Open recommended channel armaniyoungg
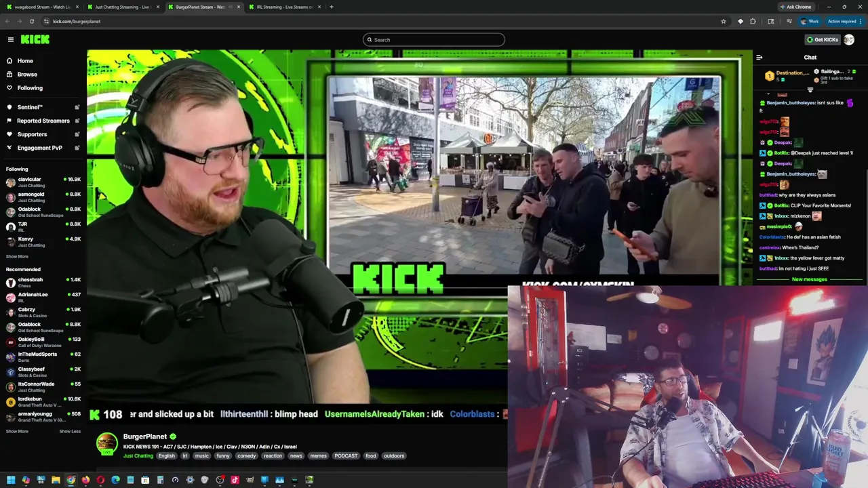The width and height of the screenshot is (868, 488). click(43, 416)
